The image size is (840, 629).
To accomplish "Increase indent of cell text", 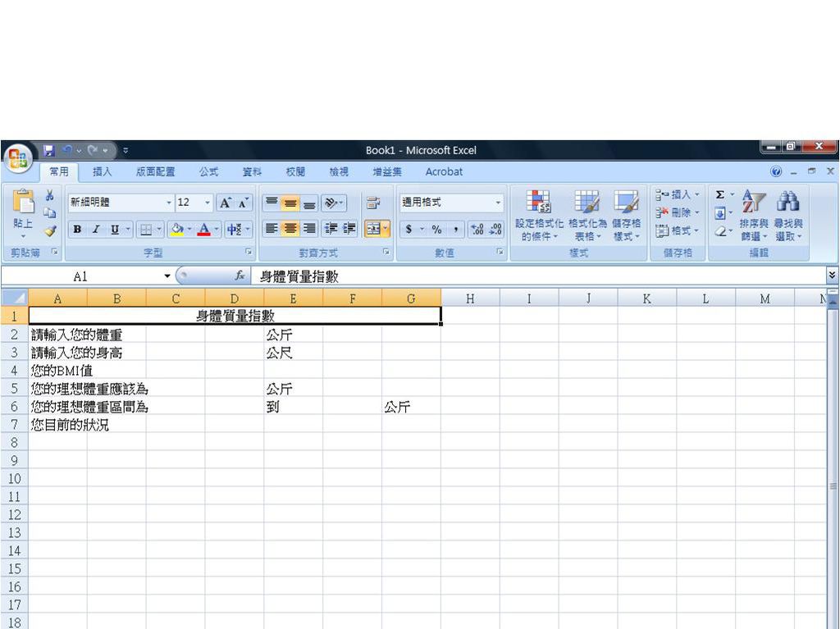I will [349, 229].
